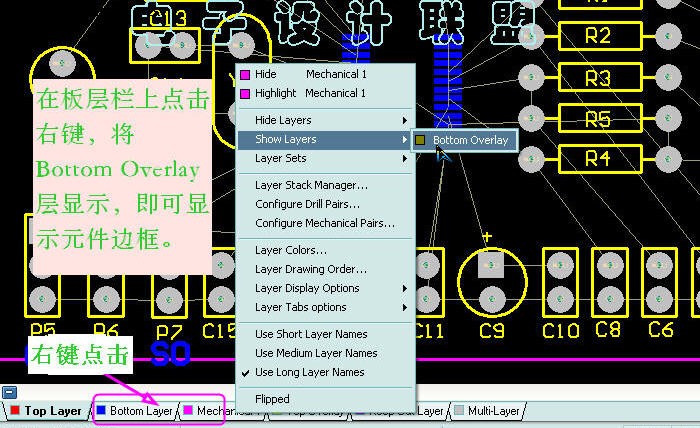Toggle Use Long Layer Names option
The width and height of the screenshot is (700, 428).
point(309,372)
